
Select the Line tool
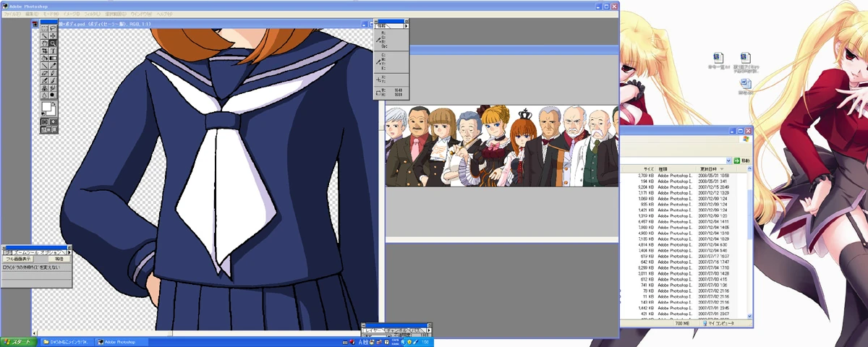coord(45,65)
